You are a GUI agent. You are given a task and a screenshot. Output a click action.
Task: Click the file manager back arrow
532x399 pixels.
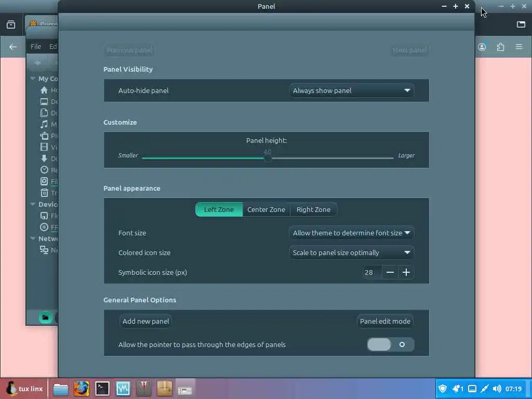tap(37, 63)
